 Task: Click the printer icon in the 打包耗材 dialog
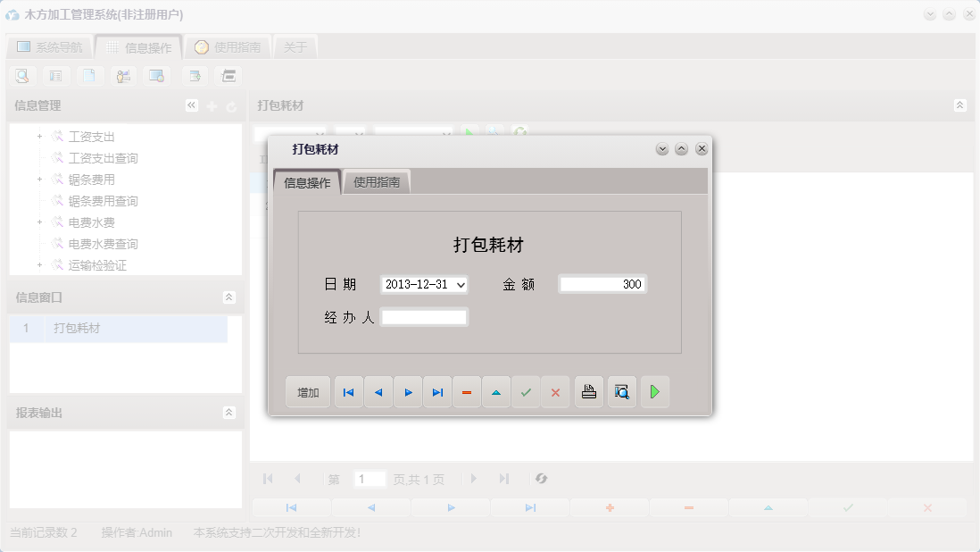point(588,391)
